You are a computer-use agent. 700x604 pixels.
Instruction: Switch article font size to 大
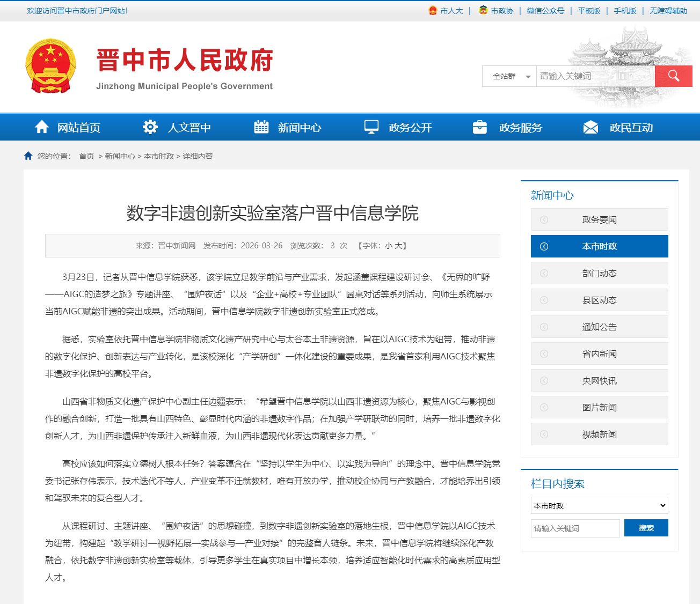point(398,246)
